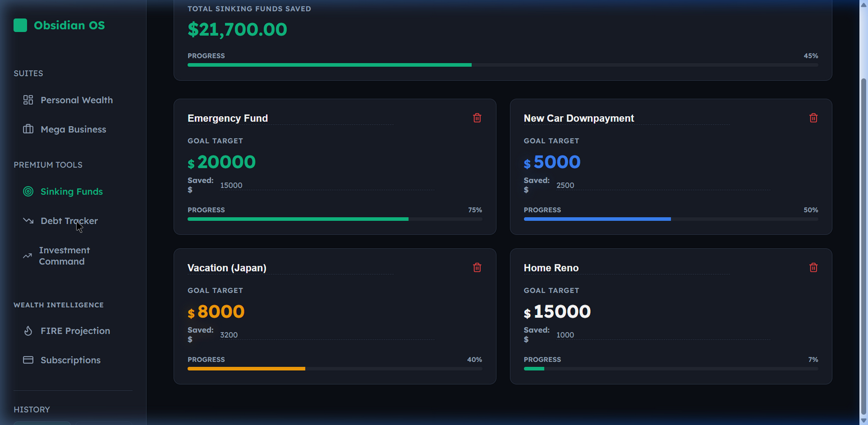The image size is (868, 425).
Task: Edit the Home Reno name field
Action: pos(627,268)
